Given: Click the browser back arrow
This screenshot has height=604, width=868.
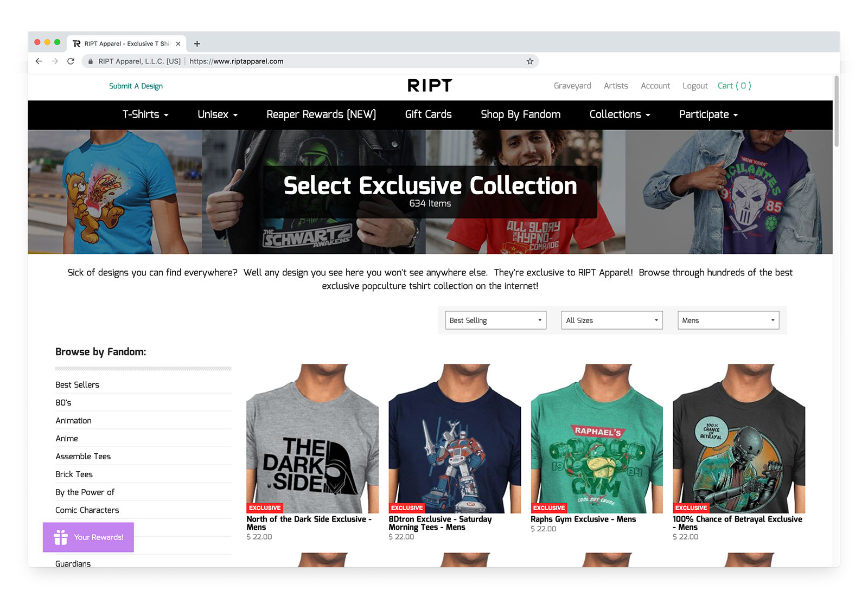Looking at the screenshot, I should (x=38, y=61).
